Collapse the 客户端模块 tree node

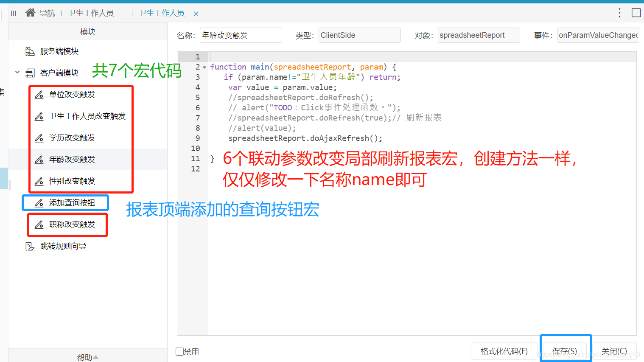pyautogui.click(x=17, y=73)
